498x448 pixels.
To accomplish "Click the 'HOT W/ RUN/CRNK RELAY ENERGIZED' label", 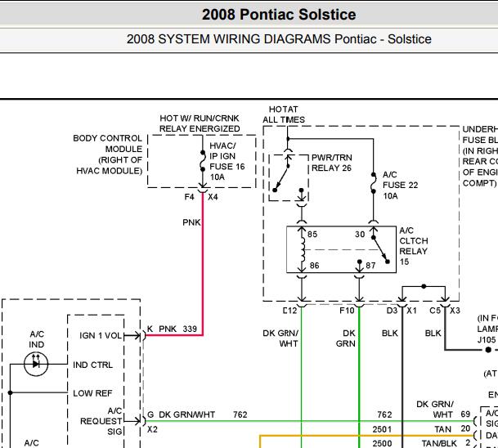I will pyautogui.click(x=200, y=123).
